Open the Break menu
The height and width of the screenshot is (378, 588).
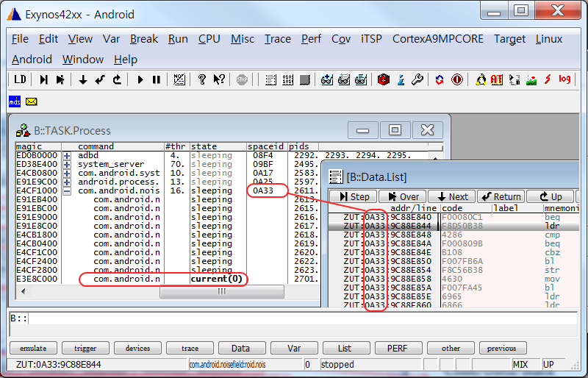pyautogui.click(x=144, y=39)
